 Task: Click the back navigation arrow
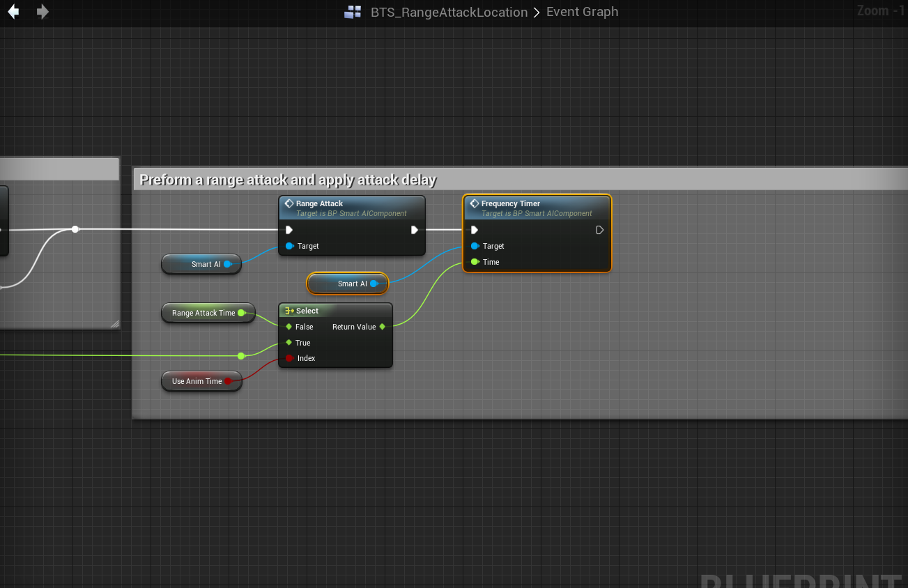[x=13, y=12]
